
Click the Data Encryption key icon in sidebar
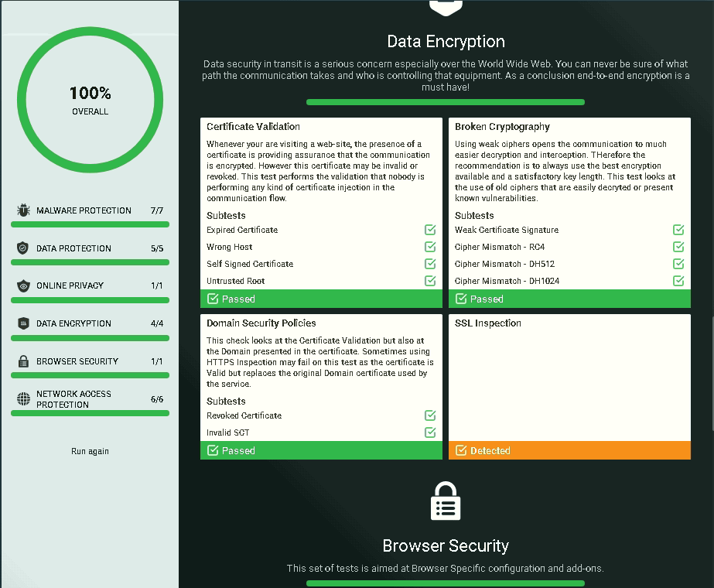click(x=22, y=323)
